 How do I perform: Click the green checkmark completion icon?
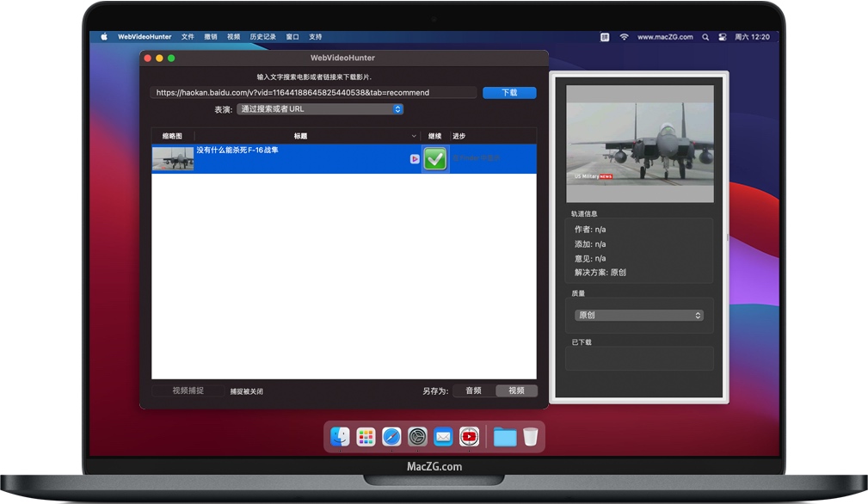434,159
